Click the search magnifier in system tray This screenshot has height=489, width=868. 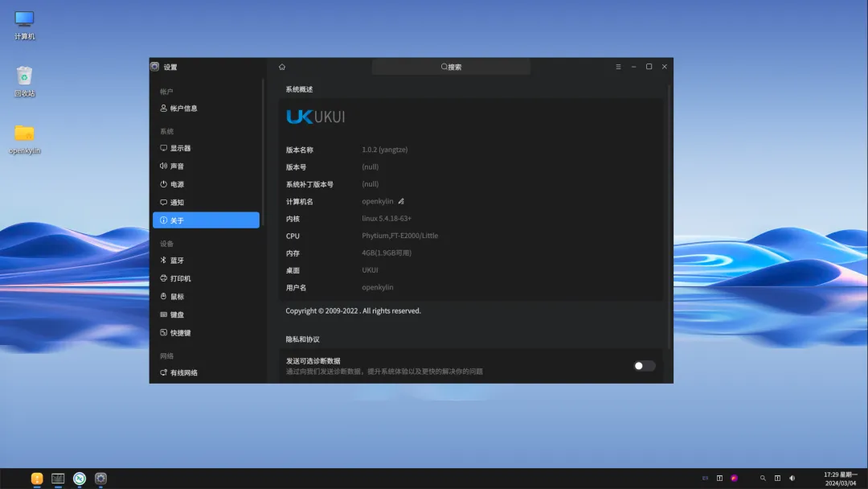click(x=763, y=479)
